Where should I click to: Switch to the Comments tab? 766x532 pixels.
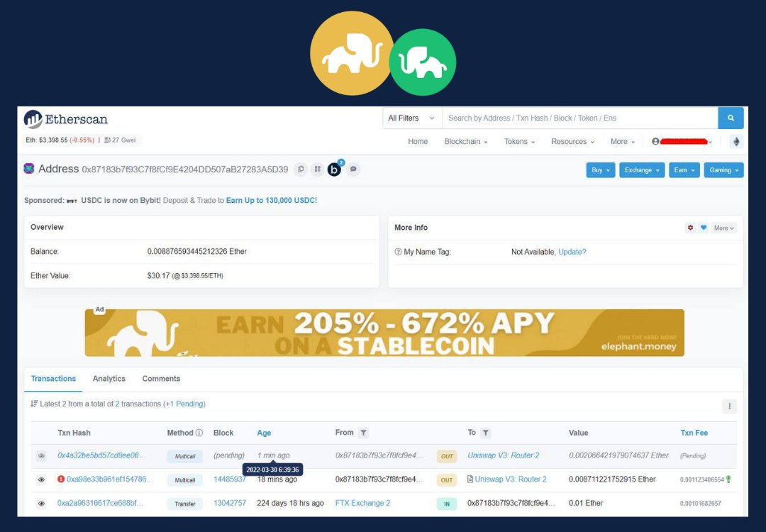tap(161, 379)
